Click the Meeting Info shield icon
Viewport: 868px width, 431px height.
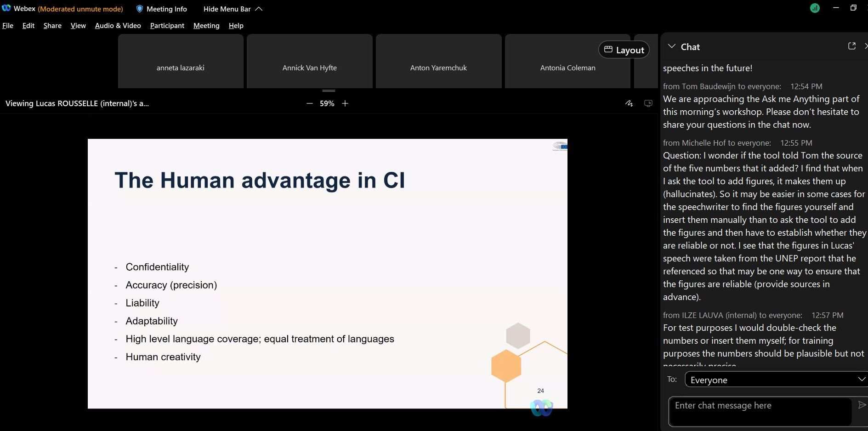click(140, 9)
